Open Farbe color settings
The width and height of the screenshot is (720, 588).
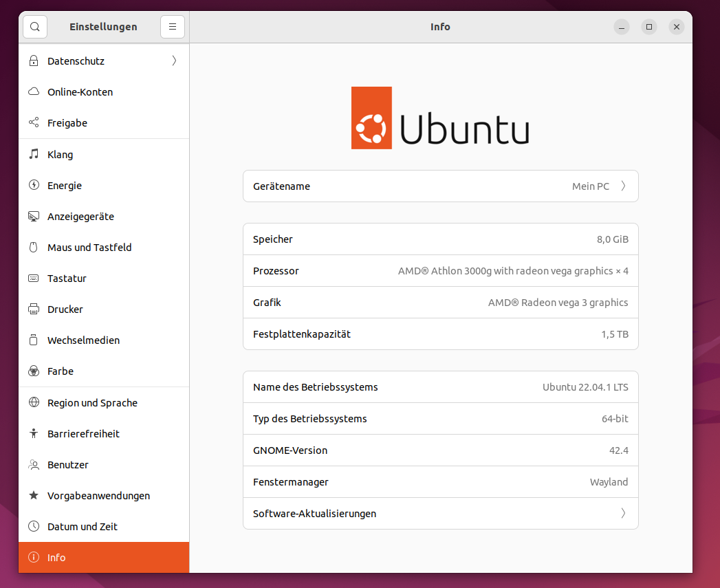click(x=104, y=371)
